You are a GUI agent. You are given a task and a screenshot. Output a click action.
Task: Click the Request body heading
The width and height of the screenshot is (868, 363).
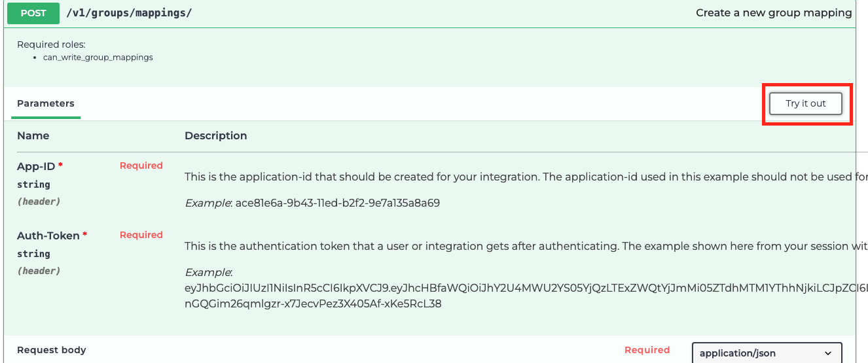tap(51, 351)
